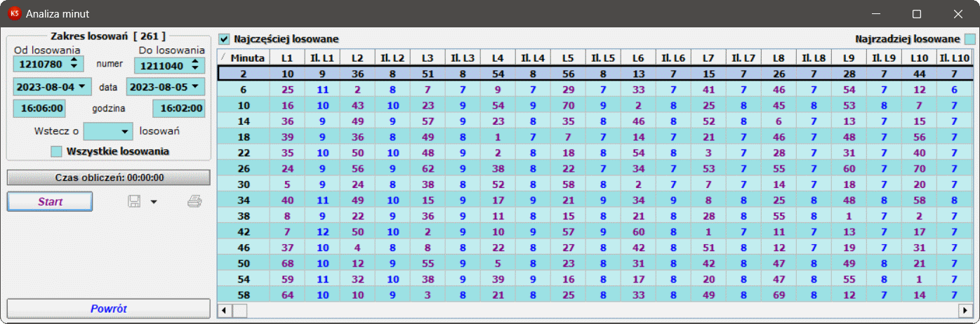Click Il. L1 value 12 in Minuta 42 row
This screenshot has width=980, height=324.
click(322, 231)
